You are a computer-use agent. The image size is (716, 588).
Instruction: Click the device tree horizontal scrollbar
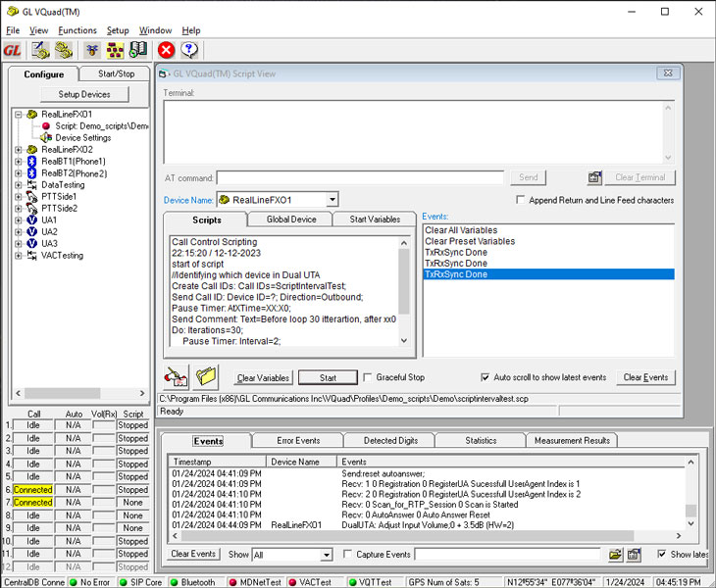[x=79, y=393]
